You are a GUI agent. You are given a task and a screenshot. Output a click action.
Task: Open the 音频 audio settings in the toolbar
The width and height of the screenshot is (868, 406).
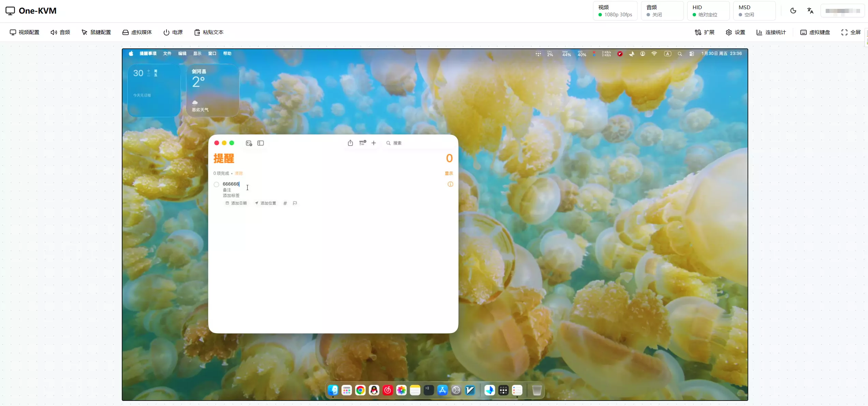tap(60, 32)
